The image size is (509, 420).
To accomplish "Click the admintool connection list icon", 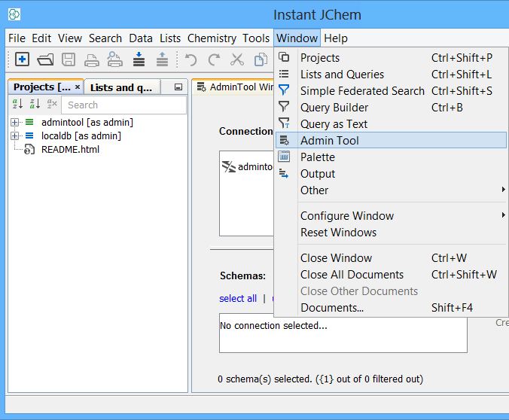I will (x=229, y=166).
